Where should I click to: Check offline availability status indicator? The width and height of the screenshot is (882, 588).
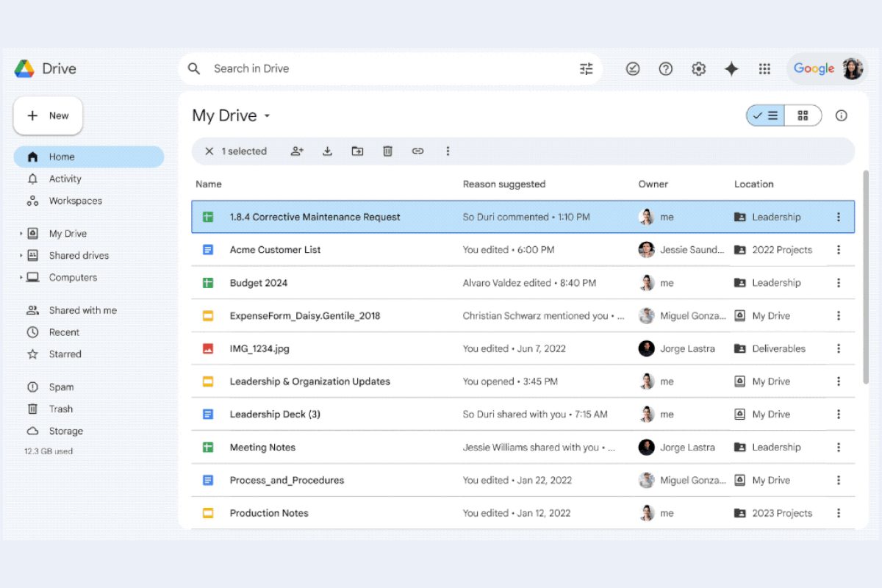(x=633, y=68)
